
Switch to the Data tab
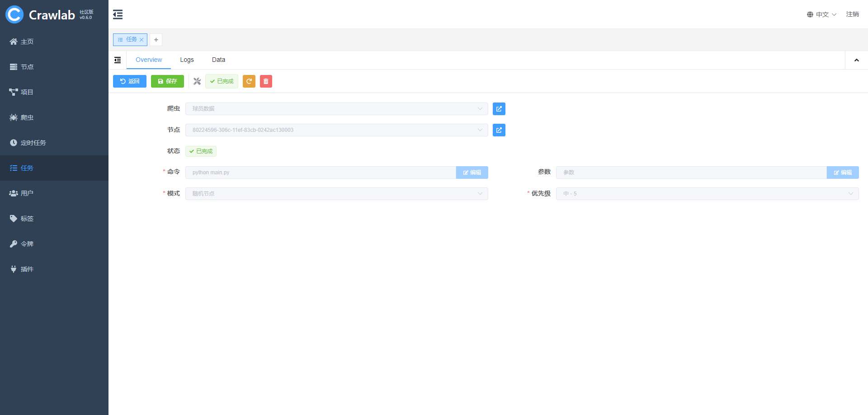coord(218,60)
